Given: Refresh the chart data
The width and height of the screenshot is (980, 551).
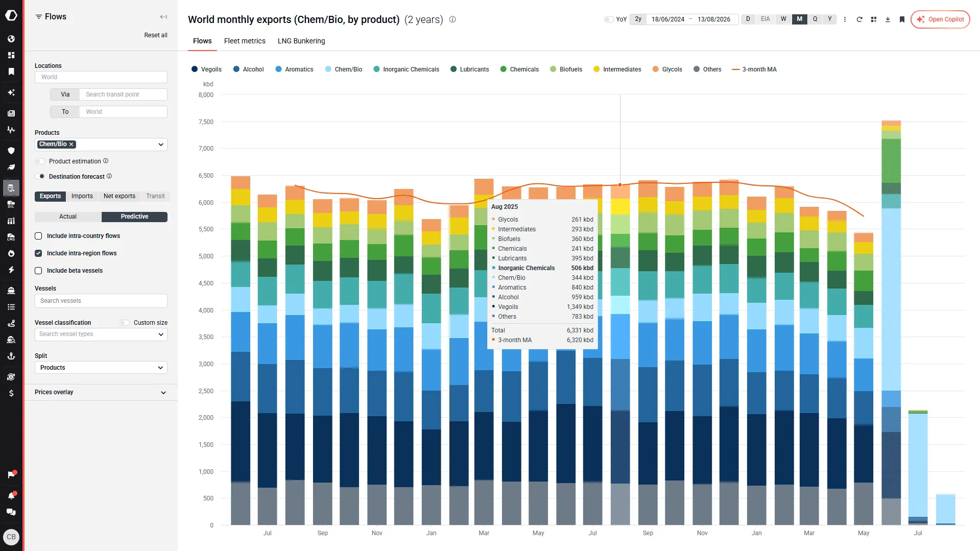Looking at the screenshot, I should pyautogui.click(x=859, y=19).
